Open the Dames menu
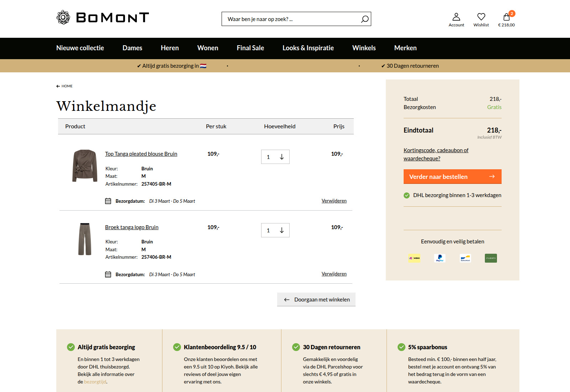 [132, 48]
